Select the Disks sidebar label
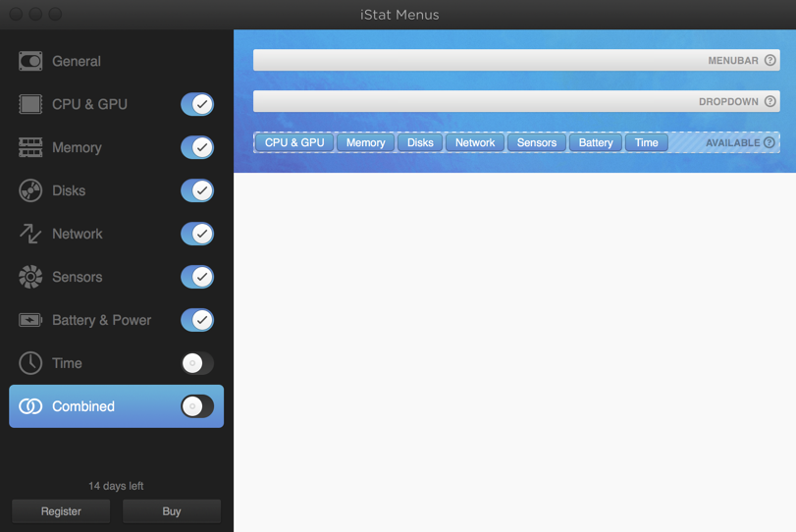 (x=69, y=190)
